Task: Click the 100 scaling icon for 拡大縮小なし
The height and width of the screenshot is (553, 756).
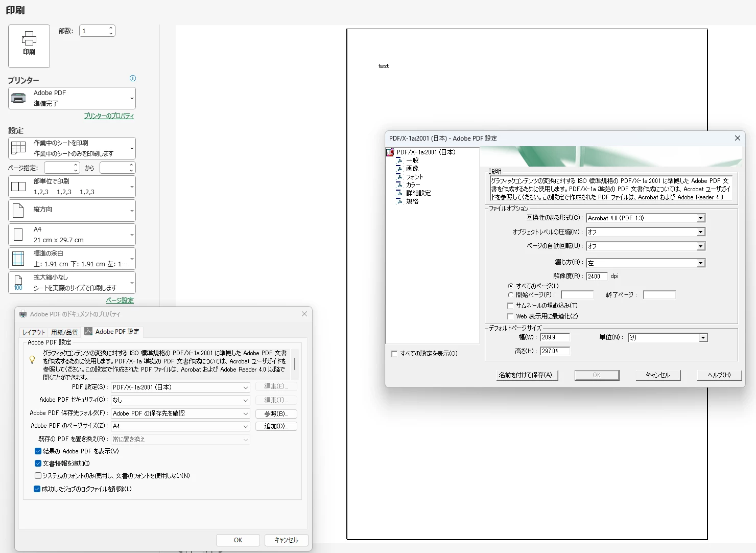Action: tap(18, 283)
